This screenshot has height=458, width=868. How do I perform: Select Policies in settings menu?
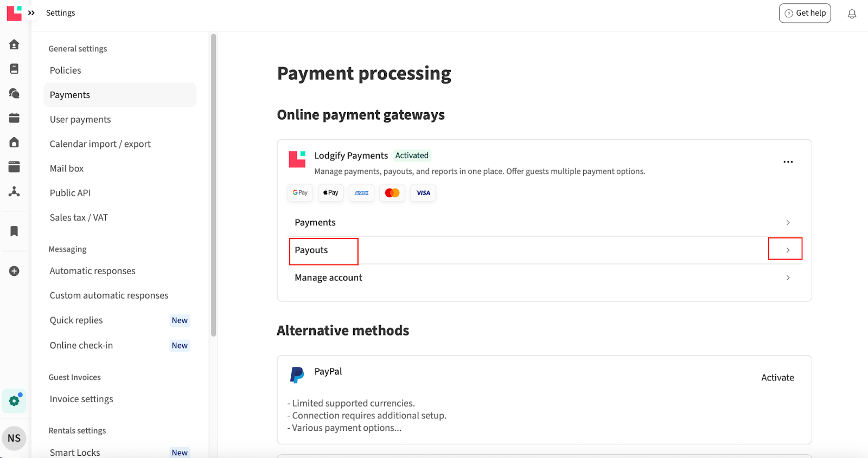(x=66, y=70)
